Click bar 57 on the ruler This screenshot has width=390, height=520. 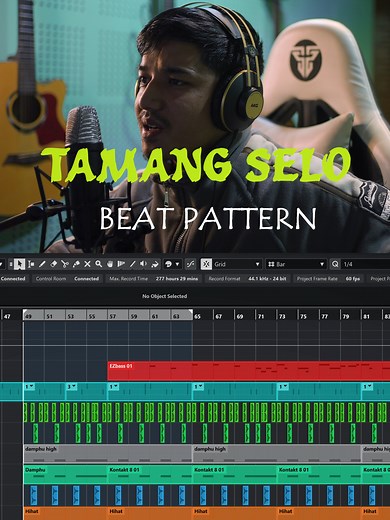(x=113, y=316)
